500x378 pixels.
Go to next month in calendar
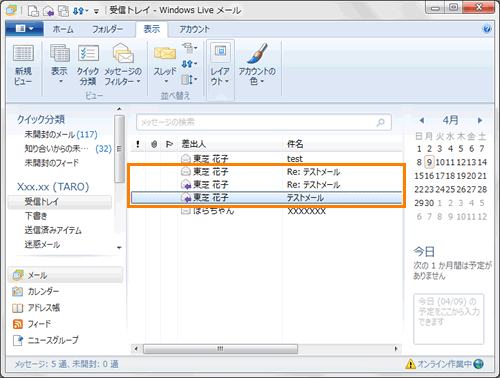pyautogui.click(x=480, y=120)
